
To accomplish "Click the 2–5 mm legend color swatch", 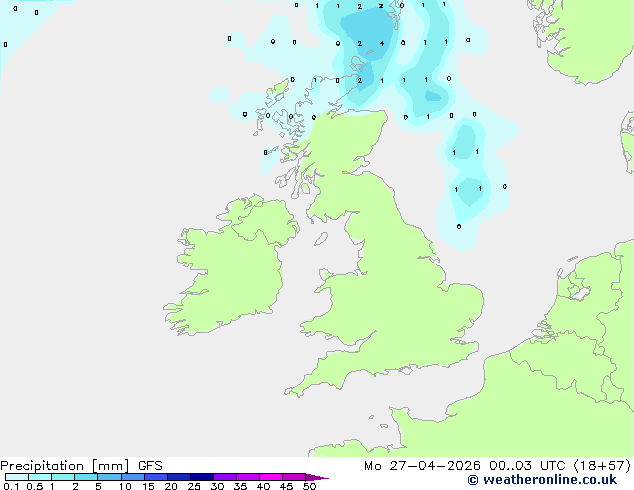I will 86,477.
